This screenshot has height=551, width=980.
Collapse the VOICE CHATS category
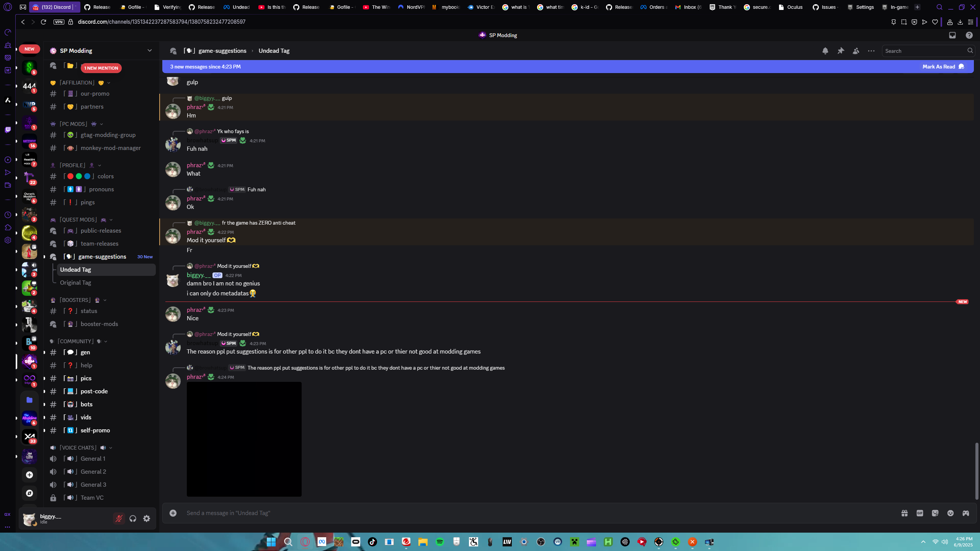[78, 448]
